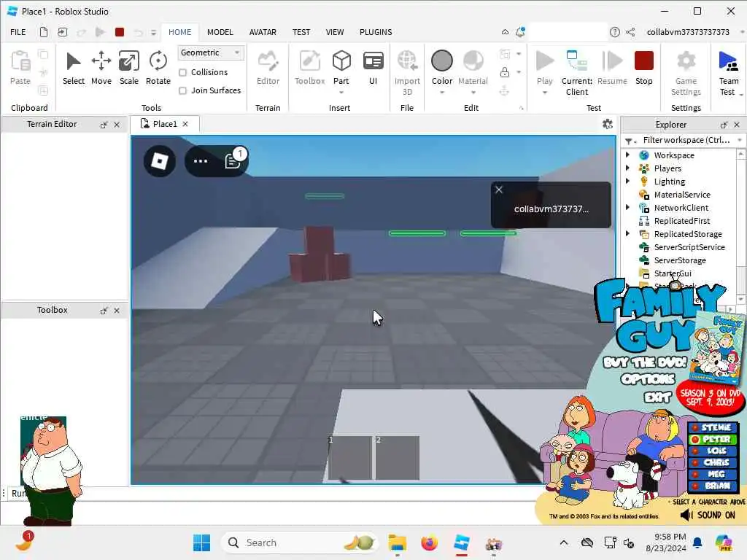Open the FILE menu

(18, 32)
